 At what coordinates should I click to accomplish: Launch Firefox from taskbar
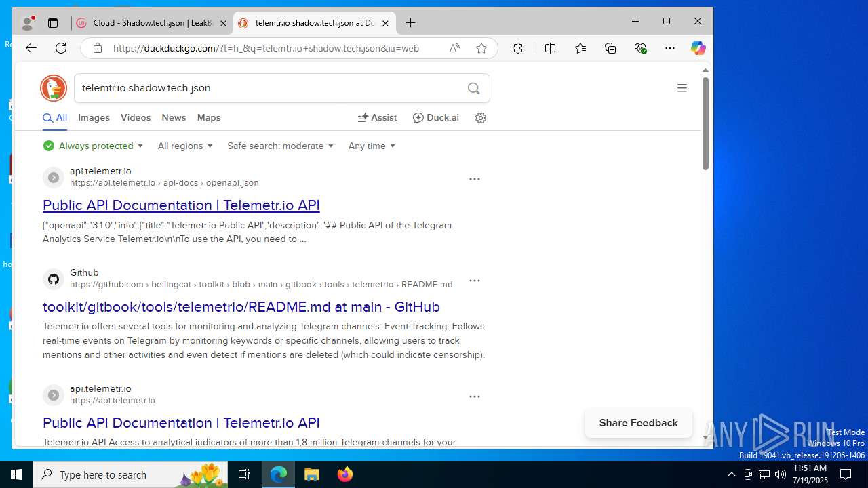[x=345, y=474]
